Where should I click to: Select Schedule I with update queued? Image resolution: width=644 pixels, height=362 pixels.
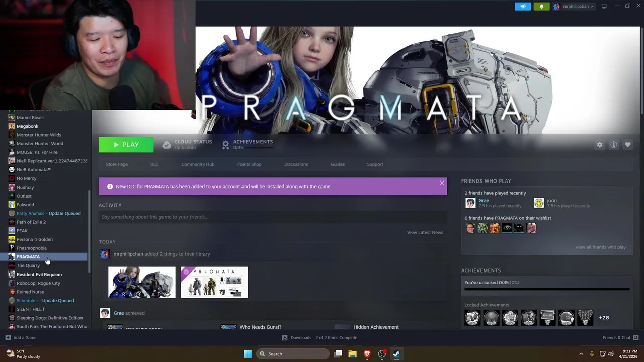point(46,300)
